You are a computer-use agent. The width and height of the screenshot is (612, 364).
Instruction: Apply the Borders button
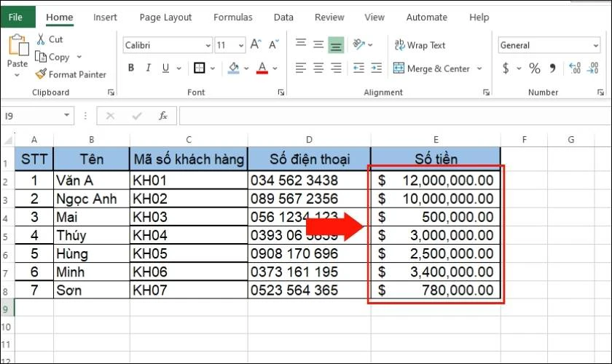pyautogui.click(x=199, y=68)
